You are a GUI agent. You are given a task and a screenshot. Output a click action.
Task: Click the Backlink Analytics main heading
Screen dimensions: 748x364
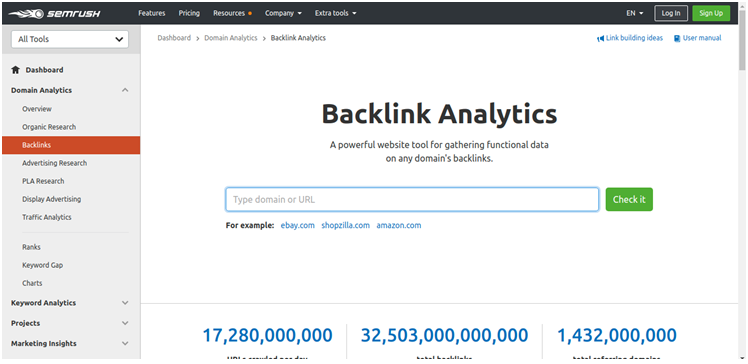click(439, 114)
